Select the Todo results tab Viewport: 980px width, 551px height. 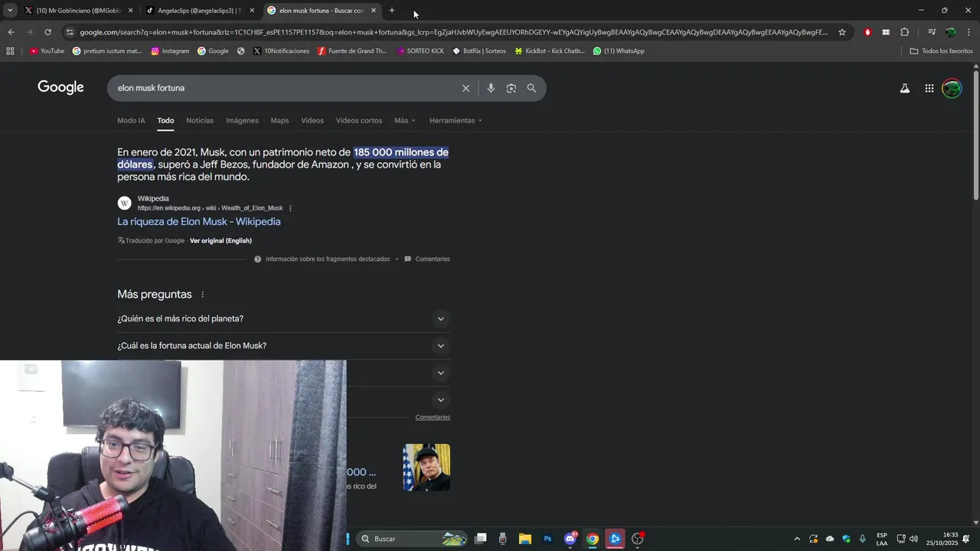tap(165, 121)
